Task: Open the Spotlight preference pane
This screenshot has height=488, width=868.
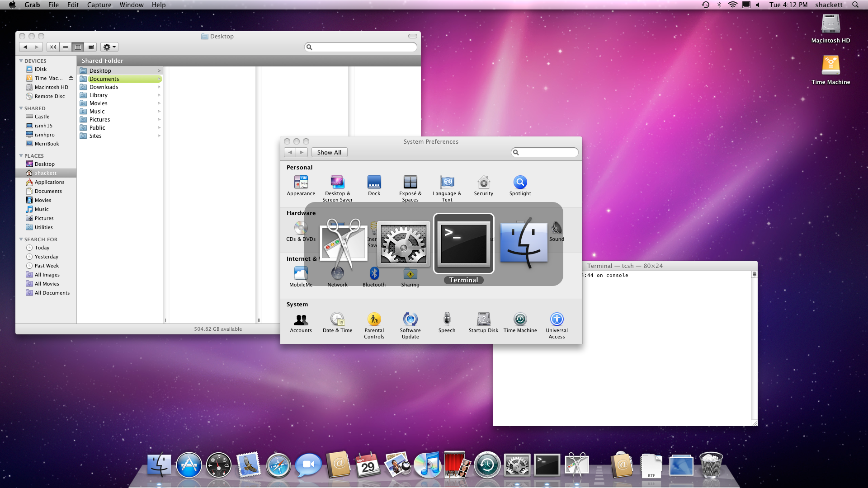Action: tap(520, 183)
